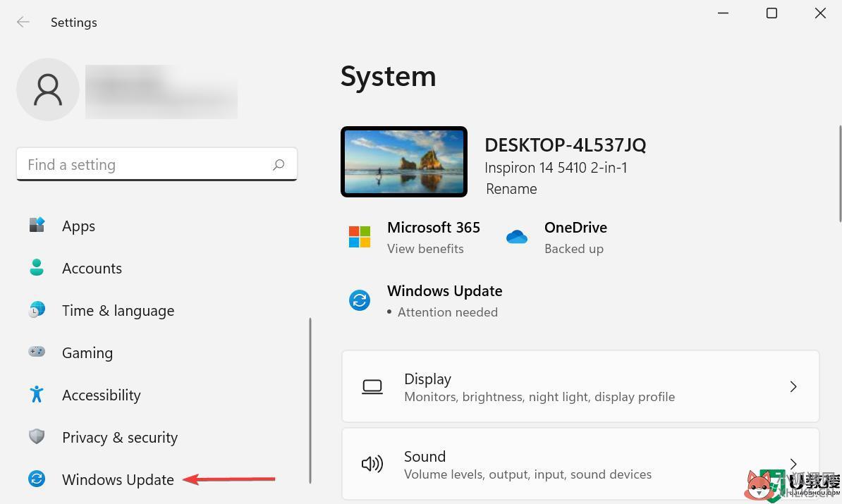This screenshot has width=842, height=504.
Task: Click the Accounts sidebar icon
Action: pyautogui.click(x=37, y=267)
